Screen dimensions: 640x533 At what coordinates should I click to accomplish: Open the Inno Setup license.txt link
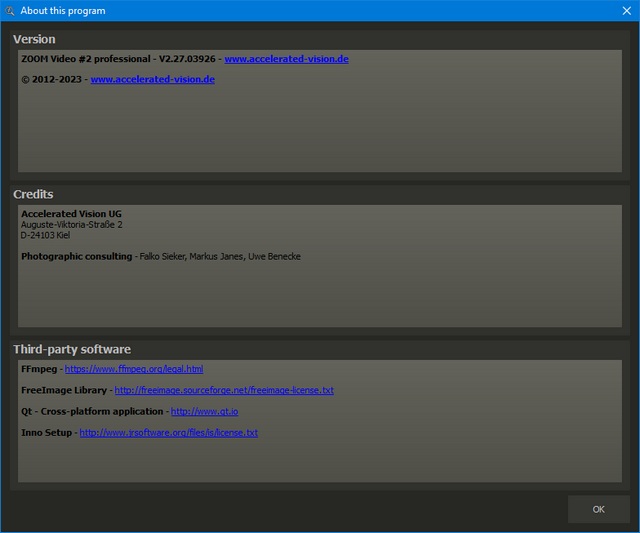(168, 433)
